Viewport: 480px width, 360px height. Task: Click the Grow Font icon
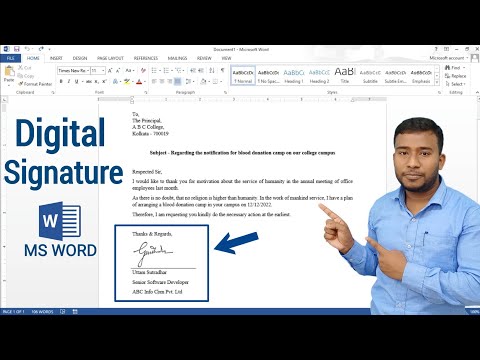[110, 71]
